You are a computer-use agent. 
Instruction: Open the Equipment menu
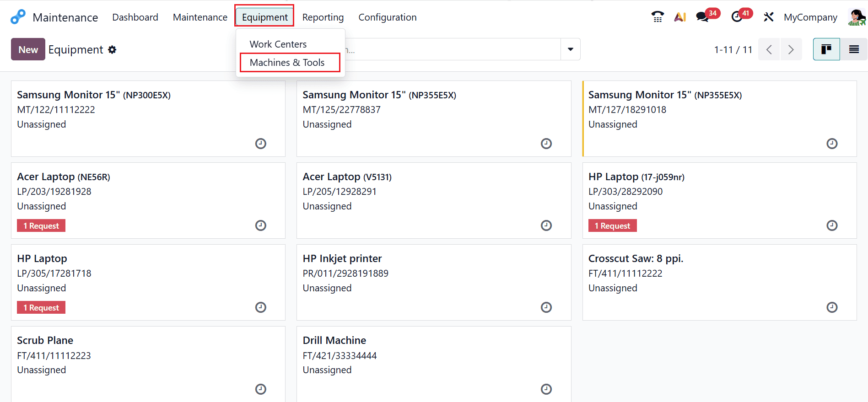[264, 17]
